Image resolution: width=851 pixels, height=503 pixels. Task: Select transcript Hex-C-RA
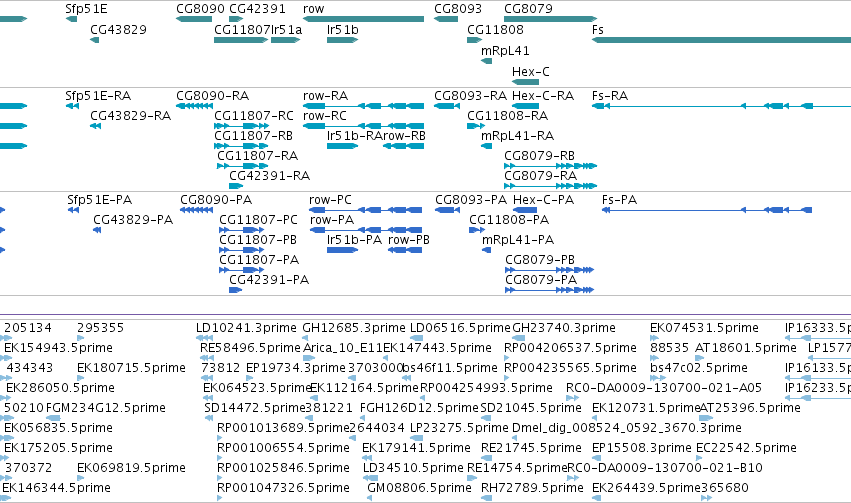(543, 96)
